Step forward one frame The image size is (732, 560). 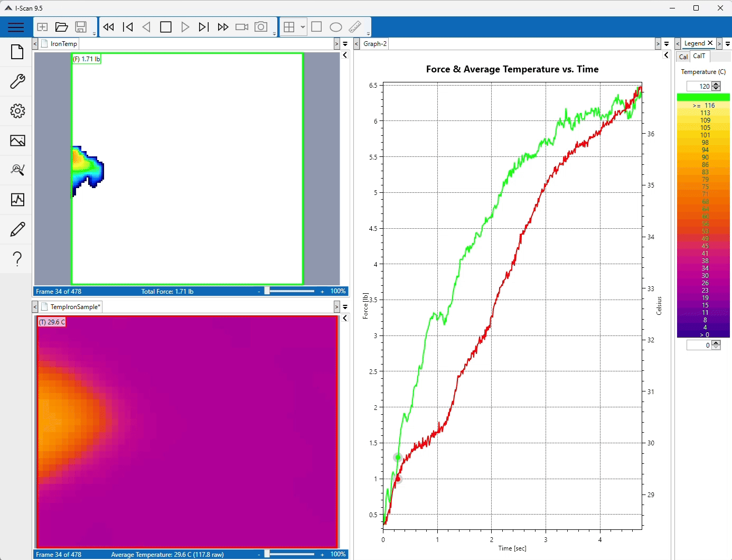(x=204, y=26)
